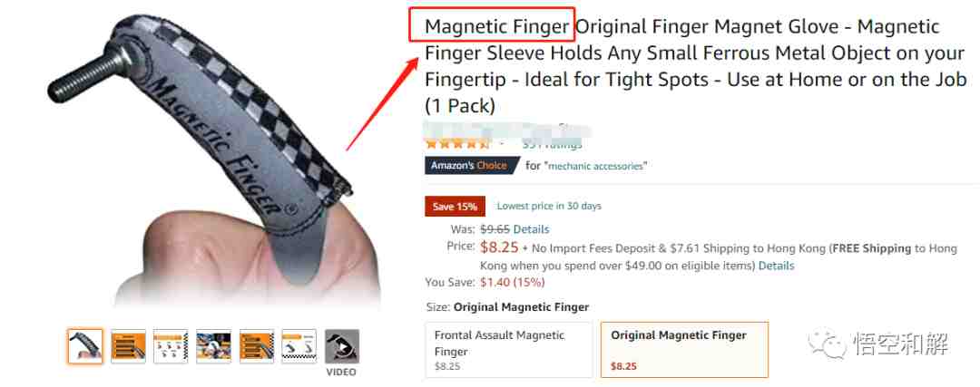View the sixth thumbnail with two sleeves
980x387 pixels.
tap(299, 346)
